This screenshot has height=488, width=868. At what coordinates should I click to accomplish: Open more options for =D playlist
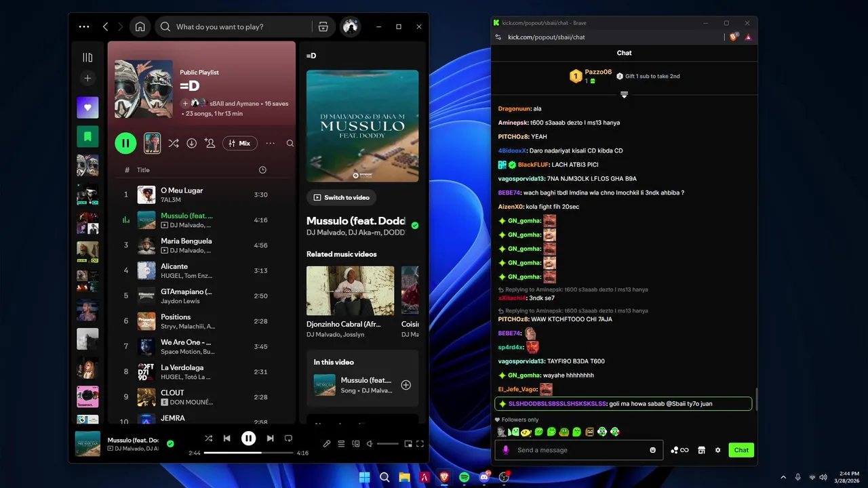[x=271, y=143]
